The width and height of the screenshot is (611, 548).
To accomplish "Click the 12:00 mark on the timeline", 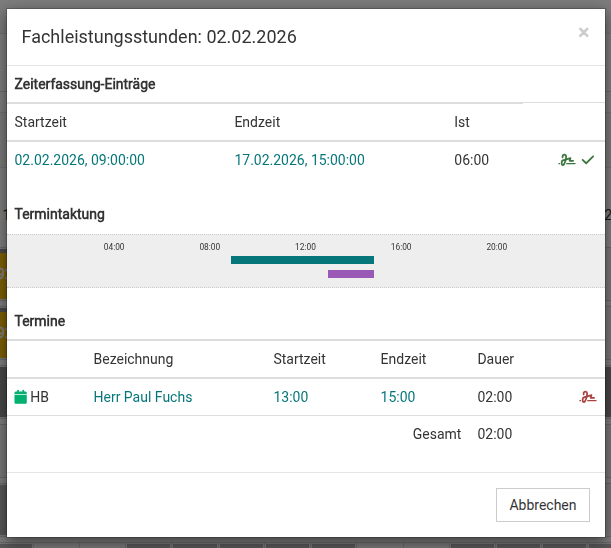I will 305,246.
